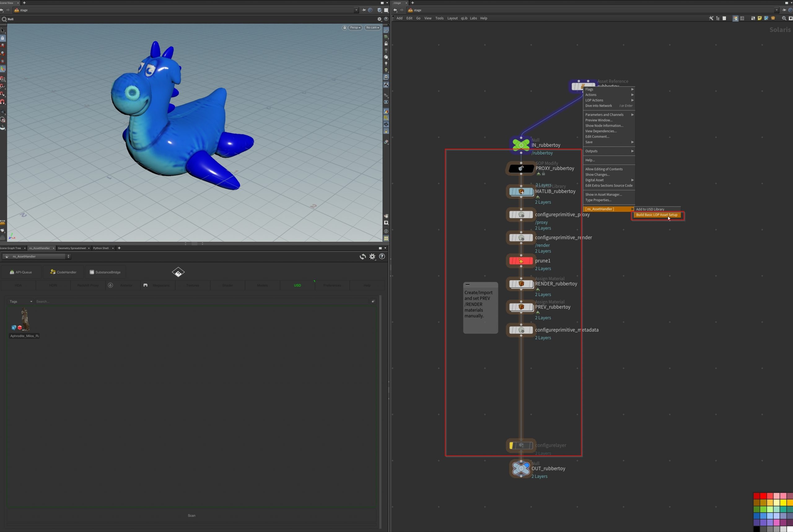Image resolution: width=793 pixels, height=532 pixels.
Task: Select the MATLIB_rubbertoy material library node
Action: (521, 191)
